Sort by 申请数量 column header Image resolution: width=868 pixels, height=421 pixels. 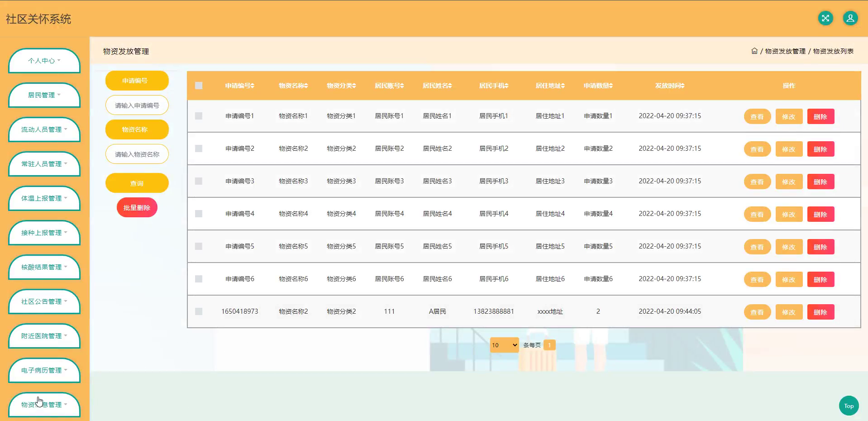pos(598,86)
